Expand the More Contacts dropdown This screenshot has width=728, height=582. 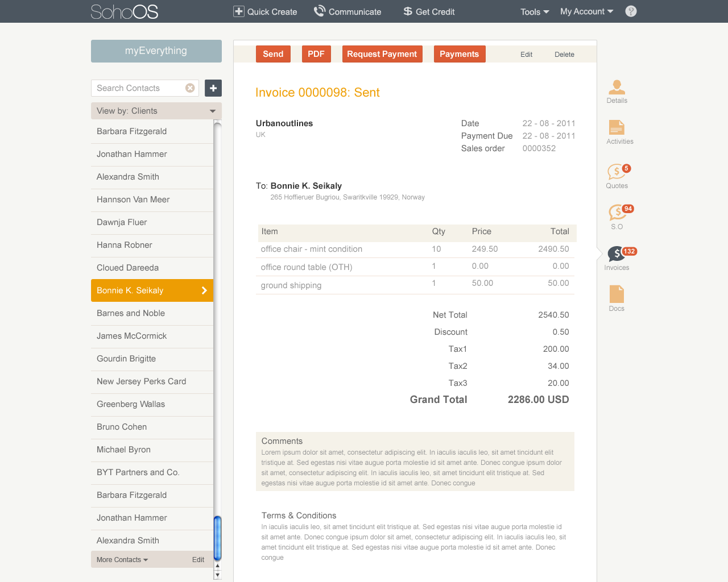click(x=122, y=560)
